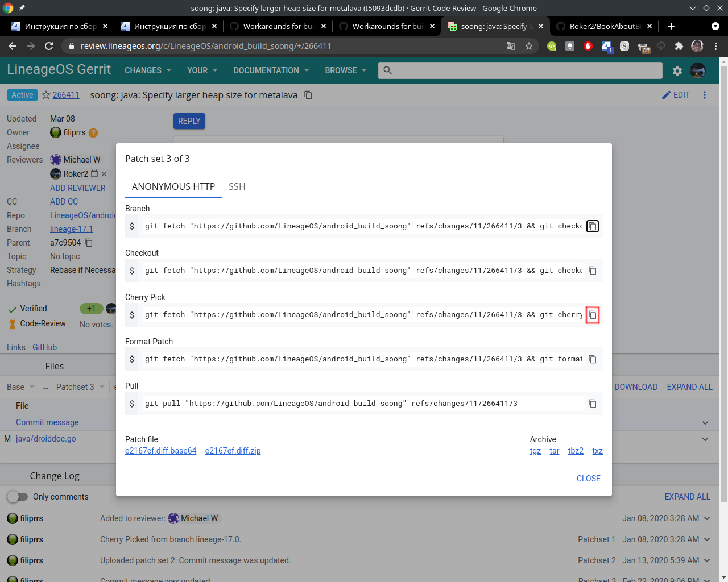728x582 pixels.
Task: Download the tgz archive
Action: coord(535,451)
